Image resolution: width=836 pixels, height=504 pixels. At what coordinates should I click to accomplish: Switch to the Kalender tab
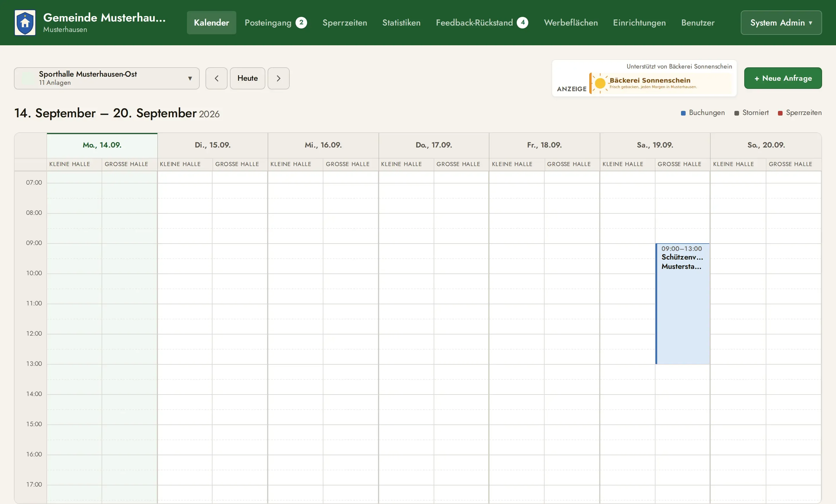(x=211, y=23)
